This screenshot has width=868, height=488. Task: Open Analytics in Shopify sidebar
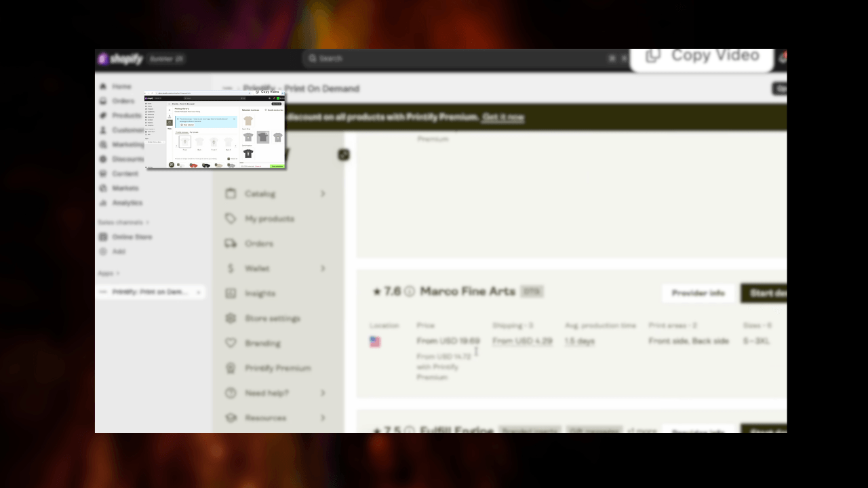pyautogui.click(x=127, y=203)
